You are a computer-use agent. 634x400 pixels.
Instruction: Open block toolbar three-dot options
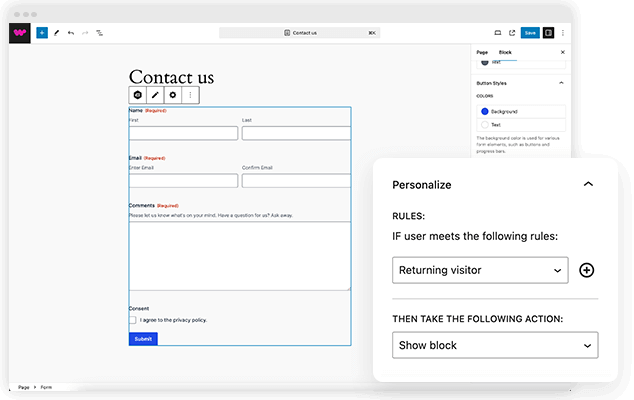click(x=190, y=95)
